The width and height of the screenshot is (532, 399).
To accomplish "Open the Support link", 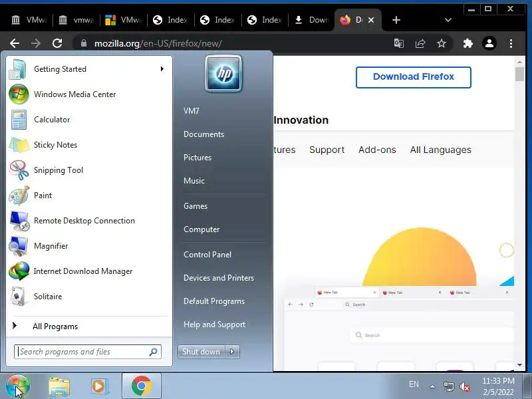I will click(327, 150).
